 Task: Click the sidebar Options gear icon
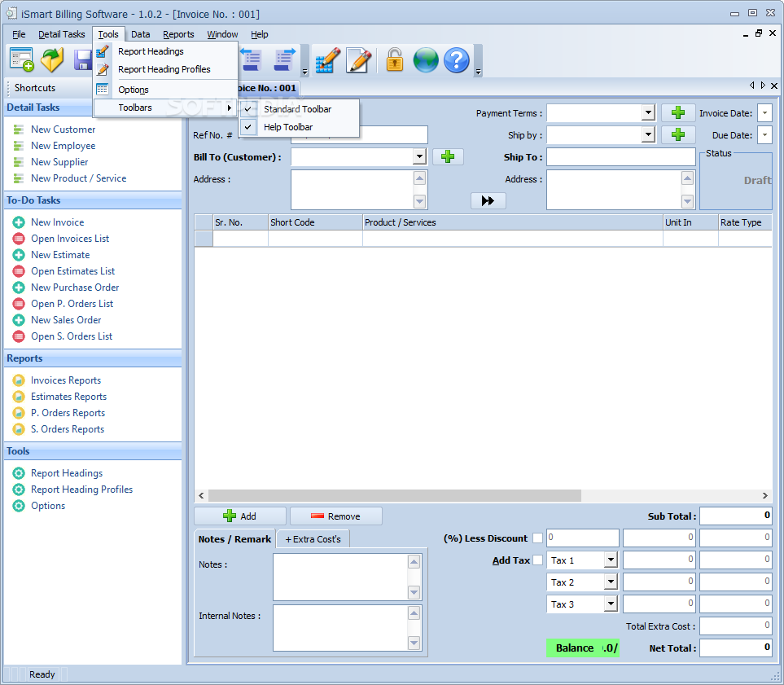[19, 506]
